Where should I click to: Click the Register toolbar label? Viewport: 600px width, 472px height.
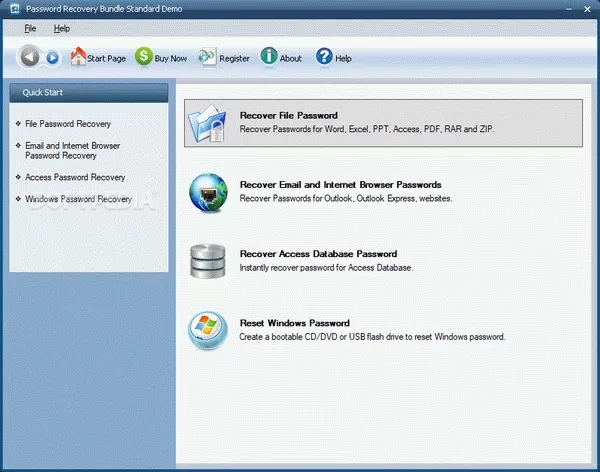pyautogui.click(x=234, y=59)
